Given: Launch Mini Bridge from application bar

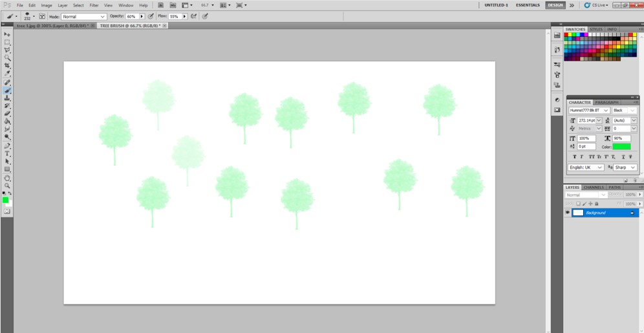Looking at the screenshot, I should pyautogui.click(x=173, y=5).
